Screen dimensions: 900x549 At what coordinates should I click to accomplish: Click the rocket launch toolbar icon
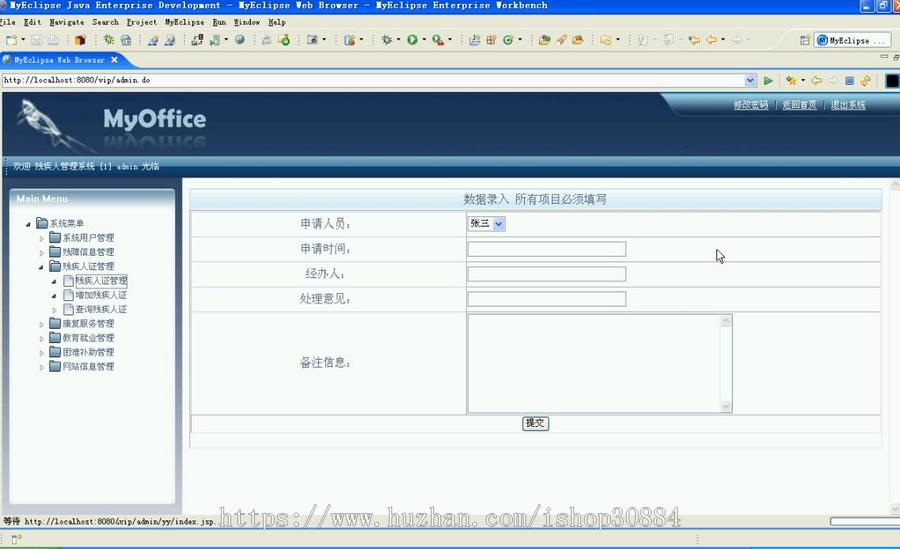tap(561, 40)
